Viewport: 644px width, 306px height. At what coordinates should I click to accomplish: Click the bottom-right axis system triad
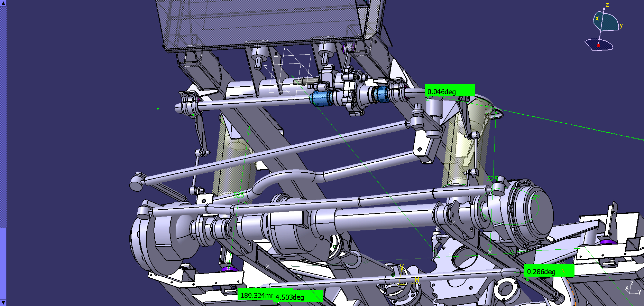(633, 289)
